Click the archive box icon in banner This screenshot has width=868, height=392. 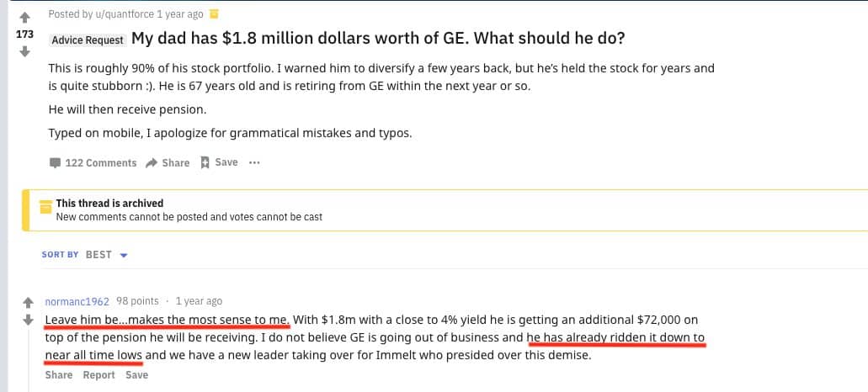pyautogui.click(x=46, y=207)
